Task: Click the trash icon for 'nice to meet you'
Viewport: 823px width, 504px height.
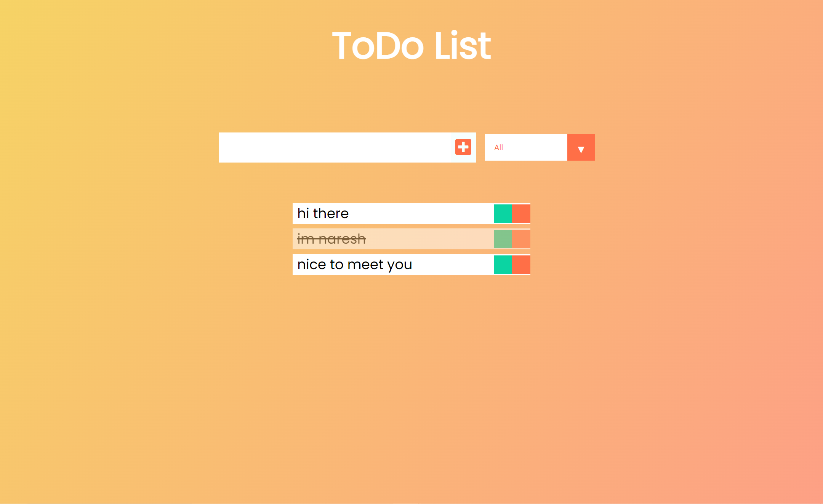Action: (521, 264)
